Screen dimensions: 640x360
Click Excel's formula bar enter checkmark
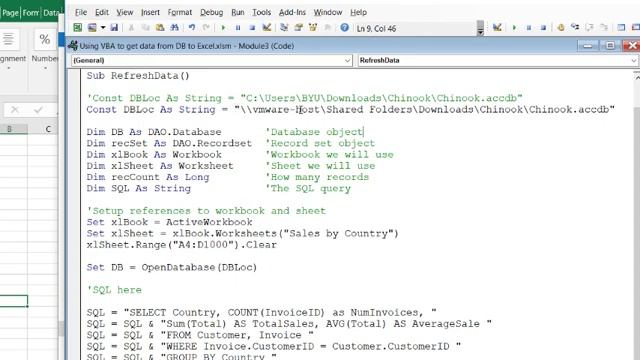(38, 109)
